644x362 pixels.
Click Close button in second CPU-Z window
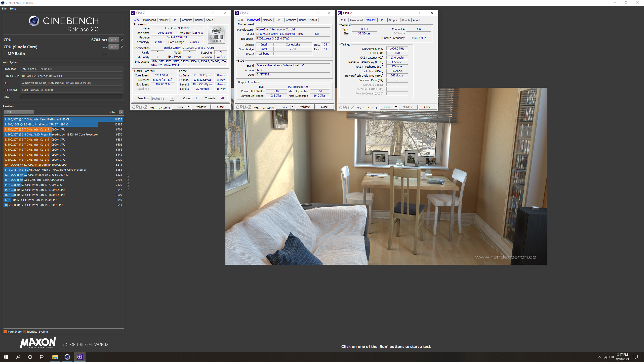click(x=324, y=107)
